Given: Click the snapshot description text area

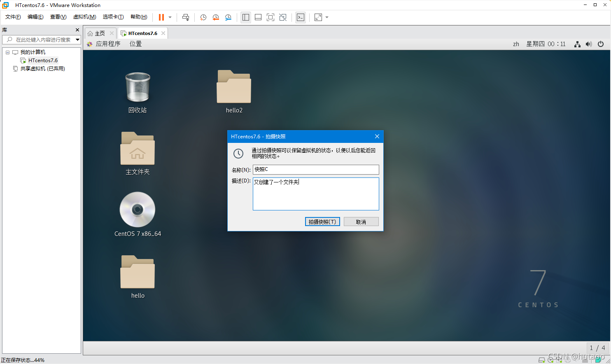Looking at the screenshot, I should point(316,194).
